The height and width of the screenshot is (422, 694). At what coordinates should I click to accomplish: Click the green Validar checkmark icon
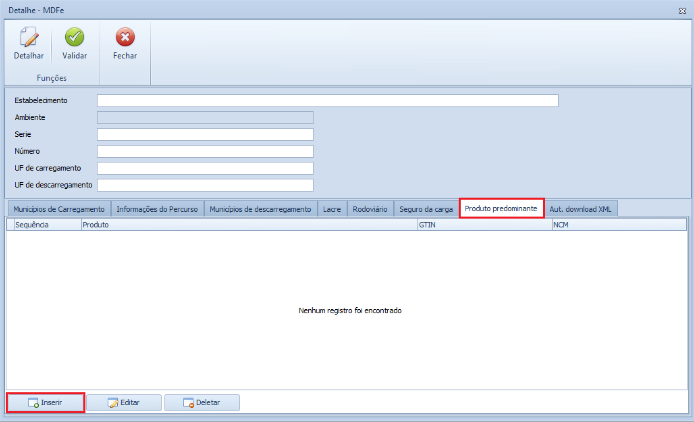point(75,38)
